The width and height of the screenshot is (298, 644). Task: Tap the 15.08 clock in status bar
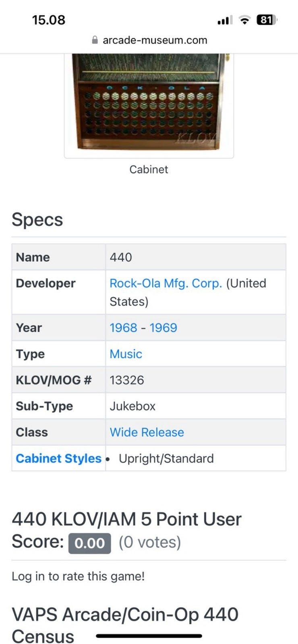49,20
